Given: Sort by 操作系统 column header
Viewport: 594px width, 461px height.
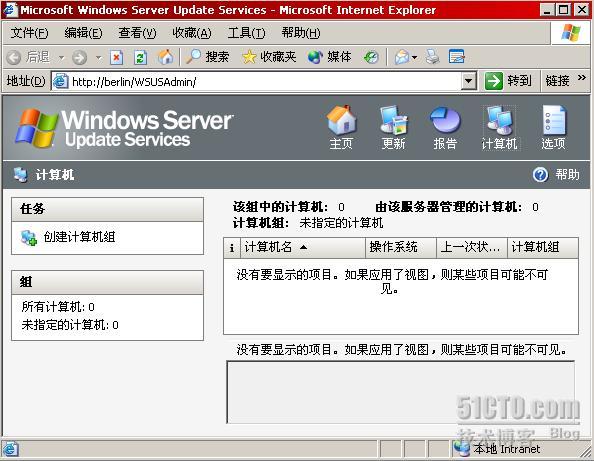Looking at the screenshot, I should 401,248.
